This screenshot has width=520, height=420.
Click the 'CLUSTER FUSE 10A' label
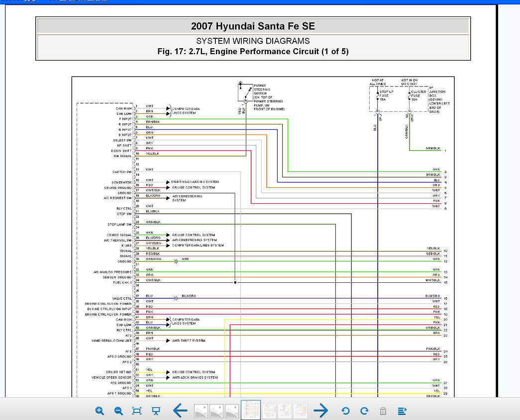click(418, 95)
